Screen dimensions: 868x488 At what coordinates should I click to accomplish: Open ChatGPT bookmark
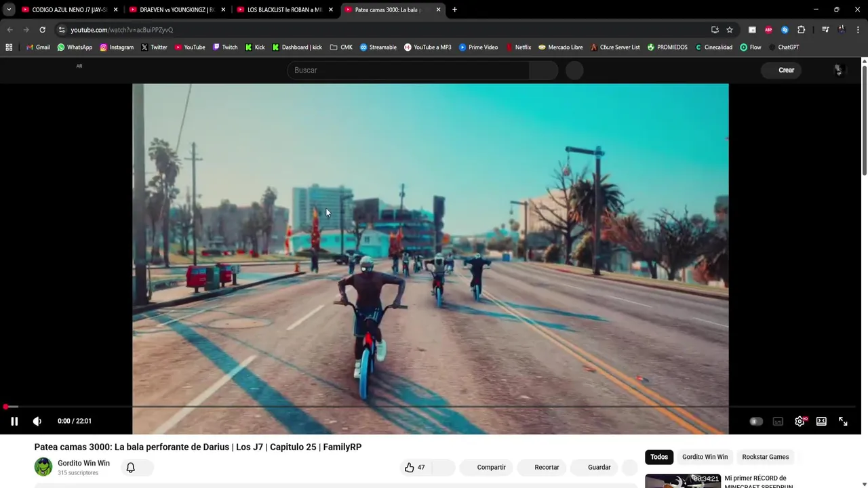coord(784,47)
